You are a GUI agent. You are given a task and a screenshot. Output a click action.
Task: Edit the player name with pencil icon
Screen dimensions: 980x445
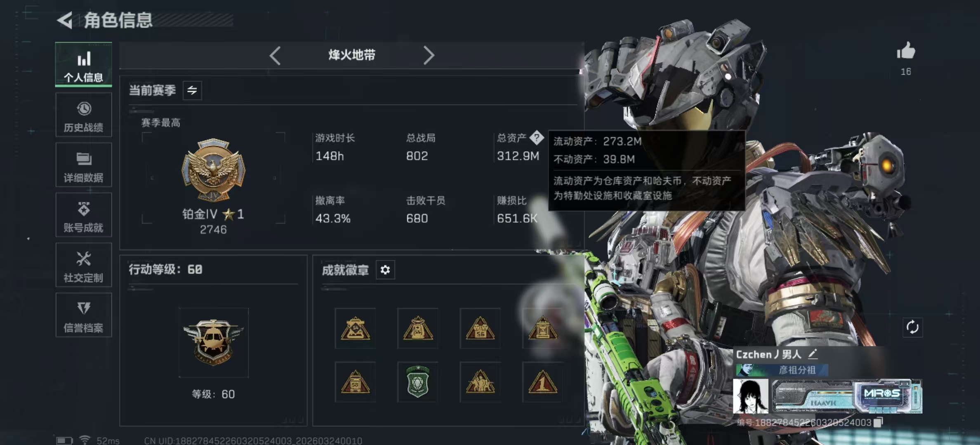pos(812,354)
